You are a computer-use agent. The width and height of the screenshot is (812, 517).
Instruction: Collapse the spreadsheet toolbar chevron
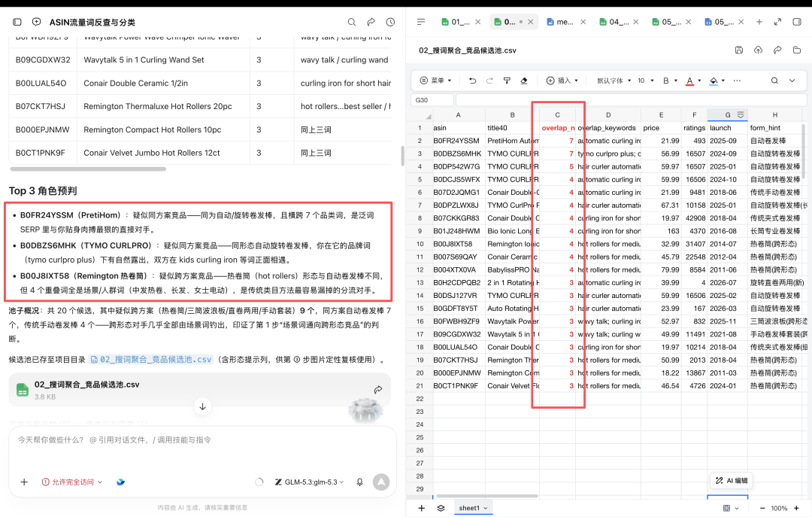click(x=792, y=81)
